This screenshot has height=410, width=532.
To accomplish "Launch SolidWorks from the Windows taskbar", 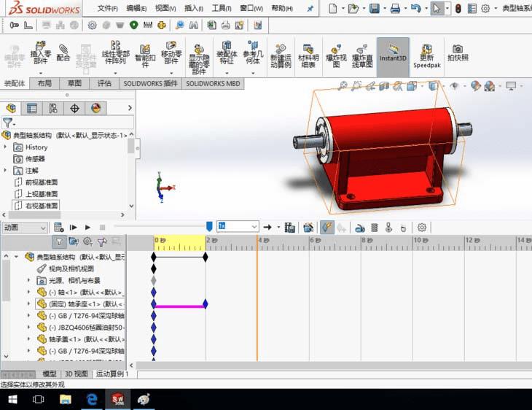I will point(117,399).
